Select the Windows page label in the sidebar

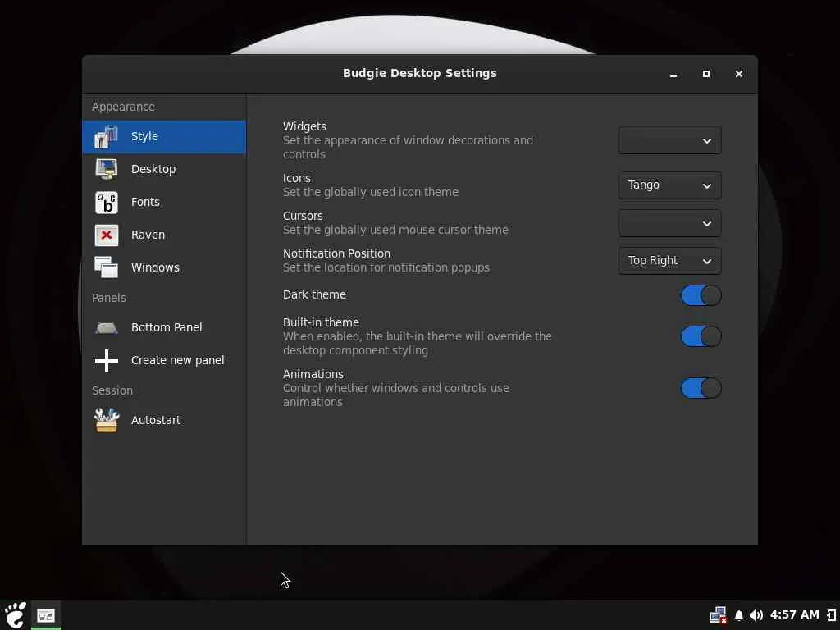click(155, 267)
